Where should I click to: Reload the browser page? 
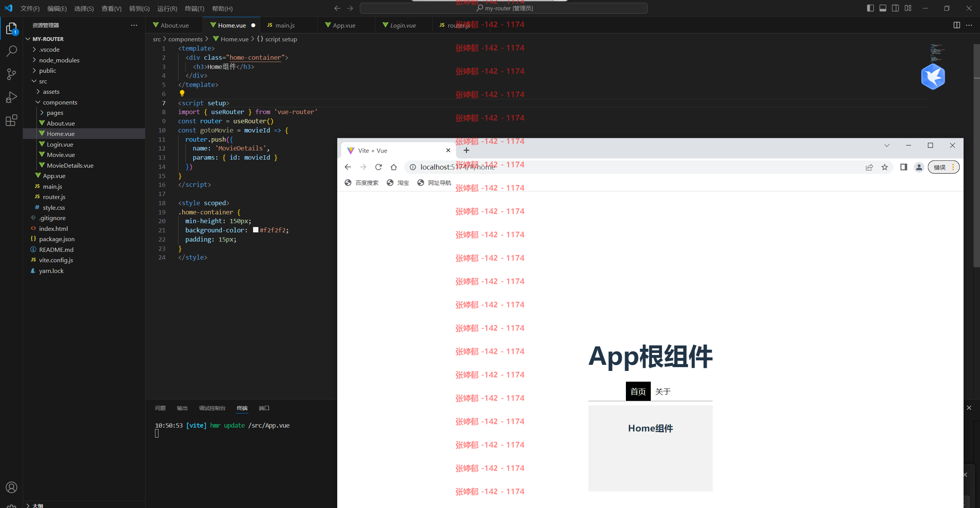pos(378,167)
